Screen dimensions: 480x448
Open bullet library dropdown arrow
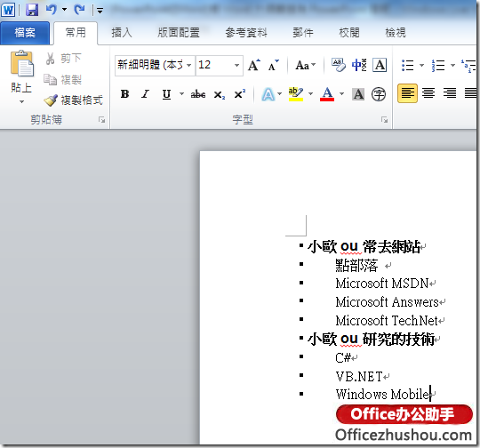(x=421, y=65)
